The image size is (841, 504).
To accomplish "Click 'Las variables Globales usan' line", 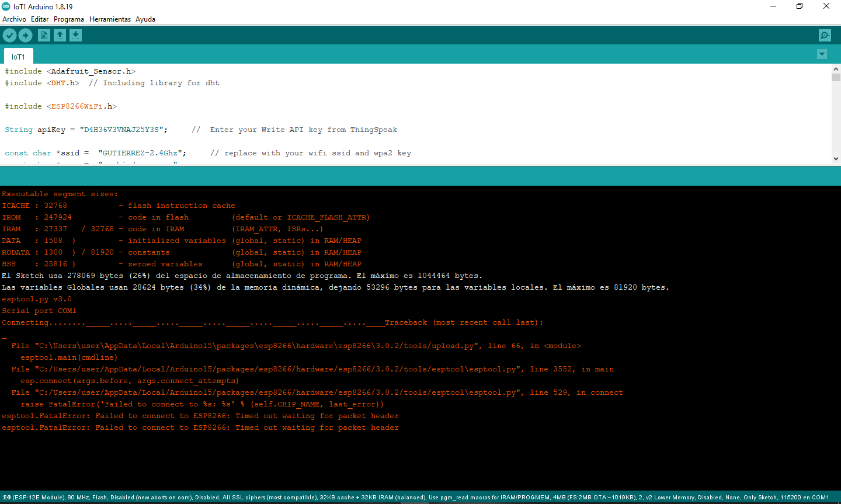I will 336,287.
